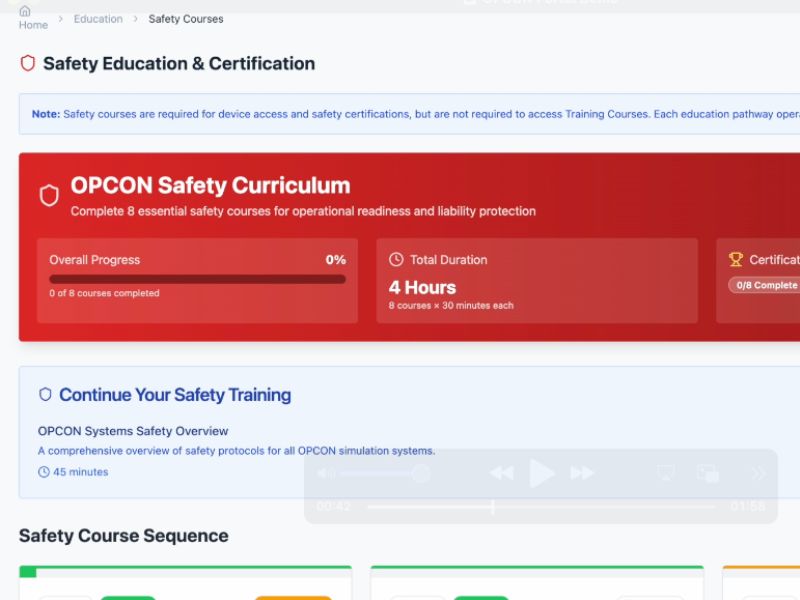Screen dimensions: 800x600
Task: Click the clock icon next to Total Duration
Action: coord(396,260)
